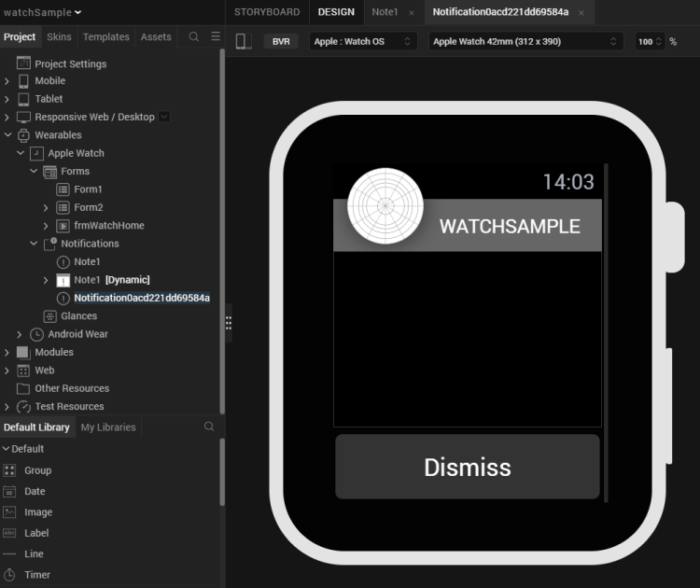Switch to the Project tab
This screenshot has width=700, height=588.
click(20, 36)
